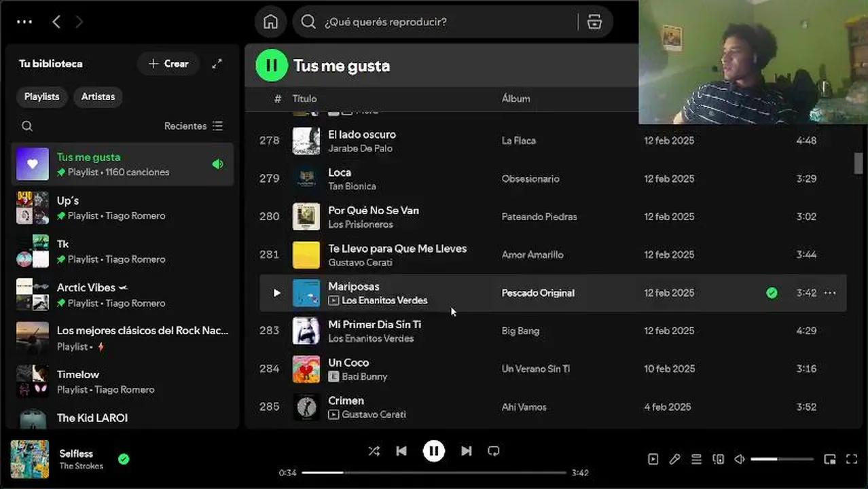Mute the volume speaker icon
The width and height of the screenshot is (868, 489).
740,459
